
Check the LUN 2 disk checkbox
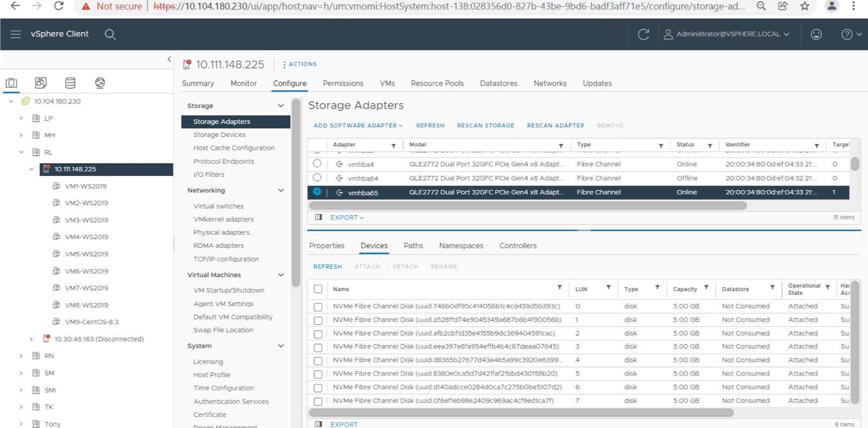(x=318, y=334)
